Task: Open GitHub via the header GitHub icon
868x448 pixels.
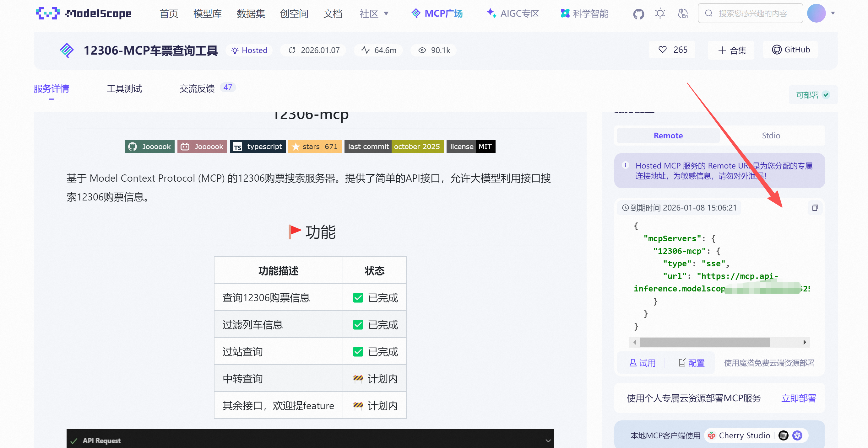Action: 638,13
